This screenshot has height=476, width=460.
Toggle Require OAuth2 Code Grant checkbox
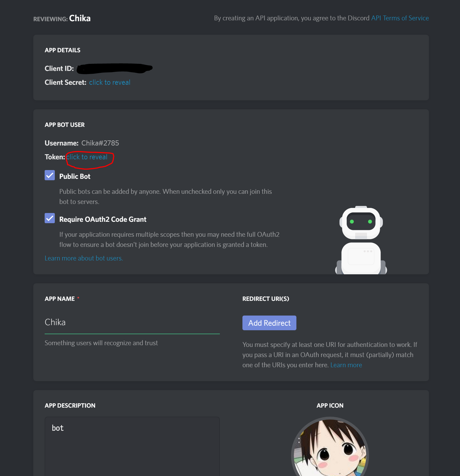pos(50,218)
